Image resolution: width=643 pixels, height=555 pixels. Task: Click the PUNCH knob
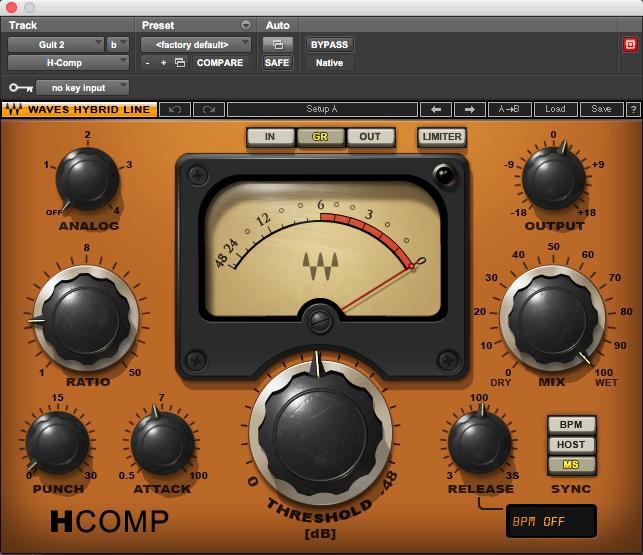coord(57,443)
